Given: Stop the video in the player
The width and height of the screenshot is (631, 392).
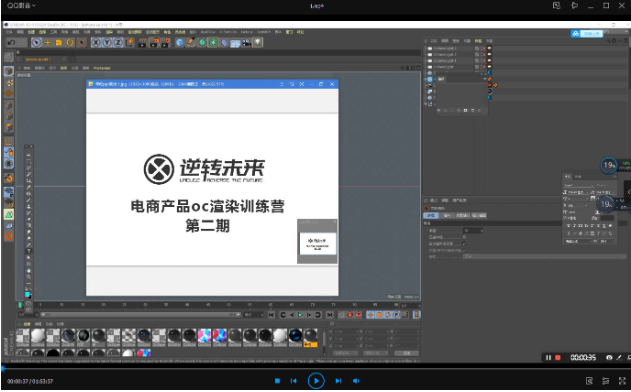Looking at the screenshot, I should coord(277,381).
